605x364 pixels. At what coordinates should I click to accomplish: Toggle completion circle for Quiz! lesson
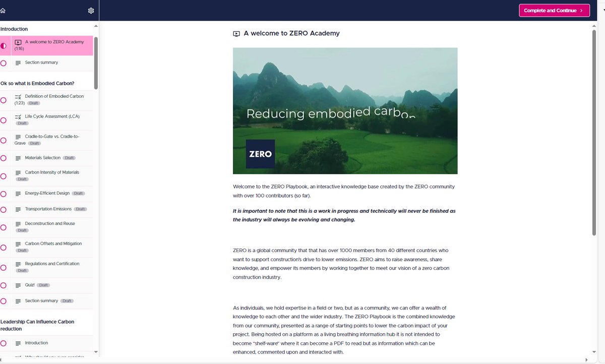[4, 285]
